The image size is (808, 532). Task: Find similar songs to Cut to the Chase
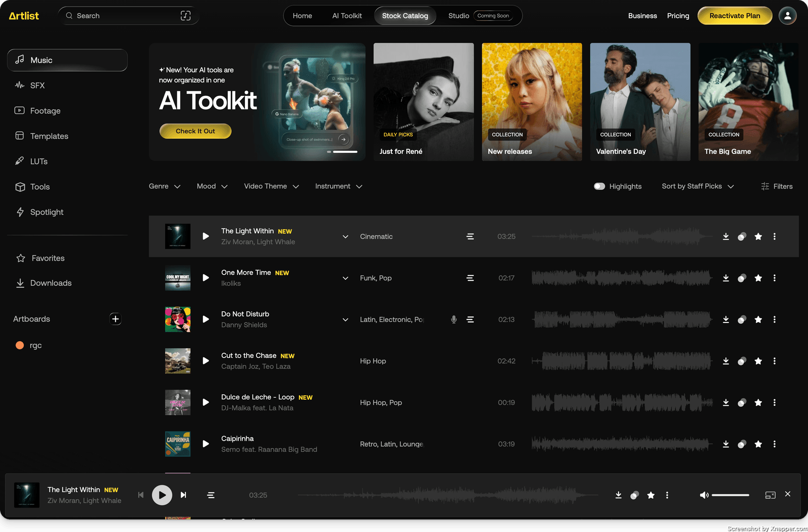point(742,361)
